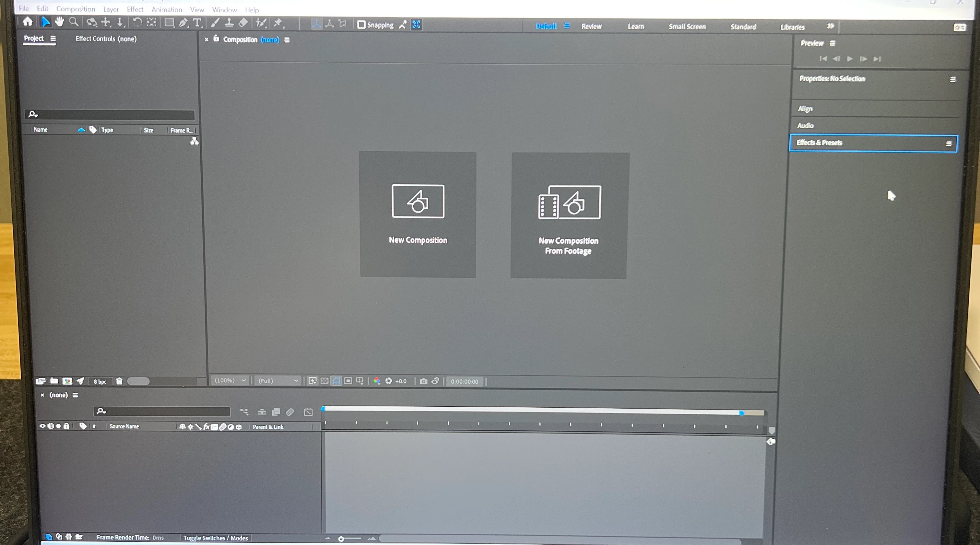The image size is (980, 545).
Task: Switch to the Review workspace
Action: [591, 26]
